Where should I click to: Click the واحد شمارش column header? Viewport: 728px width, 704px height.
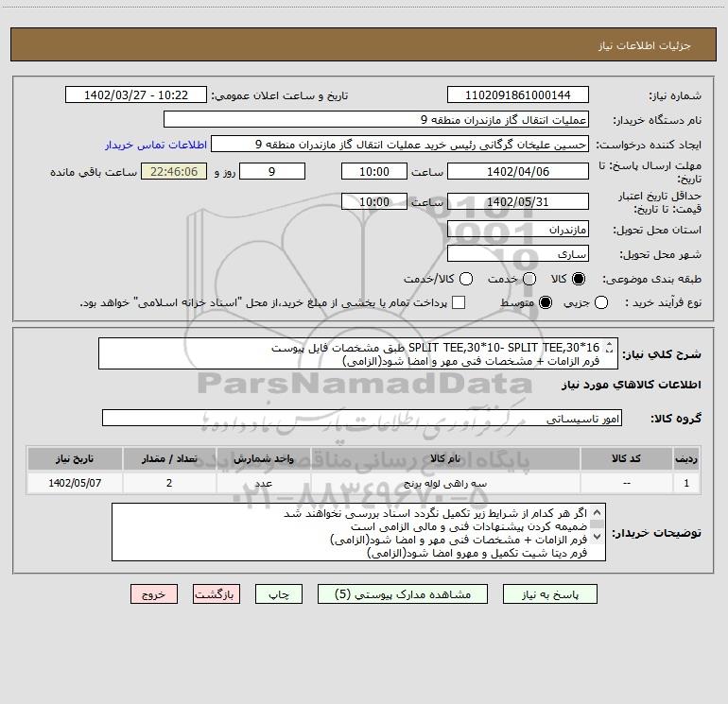click(x=263, y=458)
